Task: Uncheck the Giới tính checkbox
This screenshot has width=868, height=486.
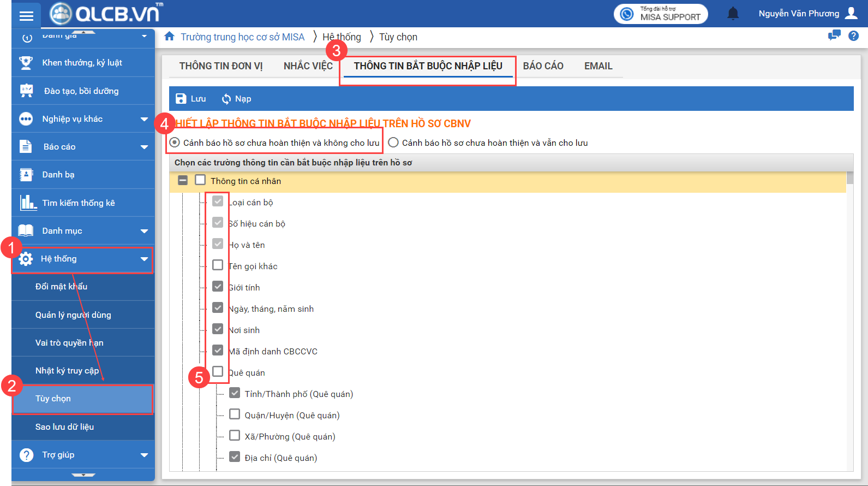Action: coord(218,287)
